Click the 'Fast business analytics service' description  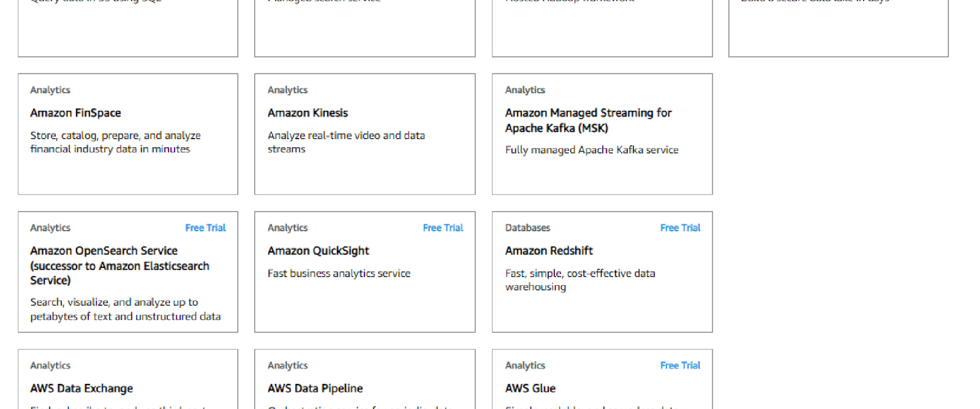[x=339, y=273]
